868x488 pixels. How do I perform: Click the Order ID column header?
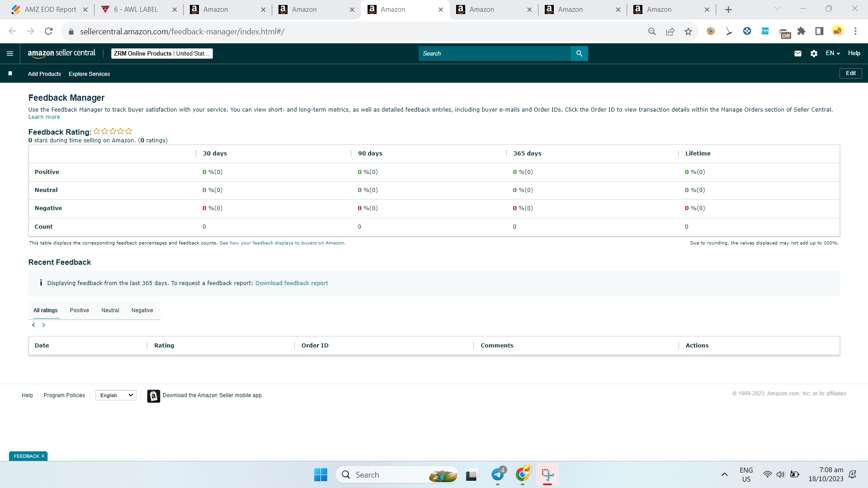315,346
